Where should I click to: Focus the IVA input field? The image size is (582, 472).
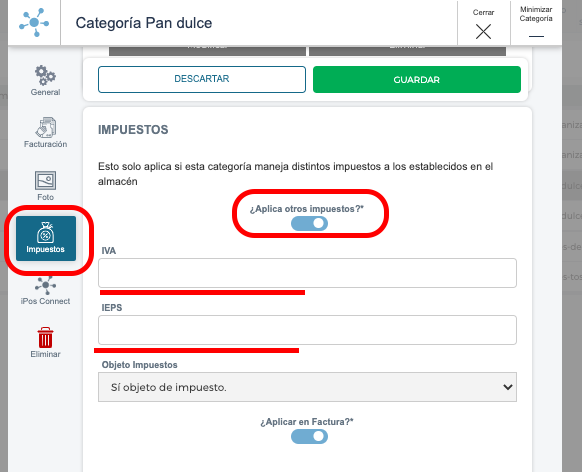[x=307, y=273]
